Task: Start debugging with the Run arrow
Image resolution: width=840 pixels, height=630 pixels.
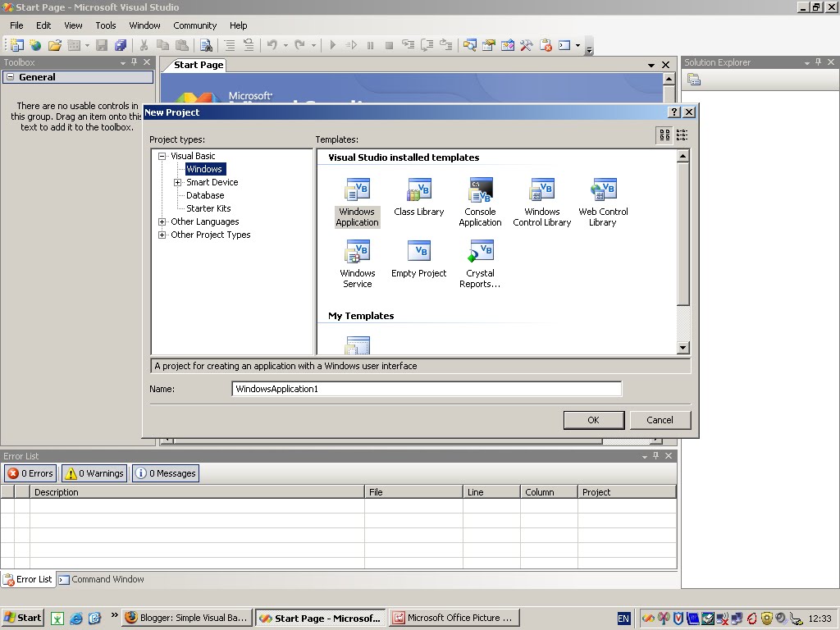Action: click(331, 45)
